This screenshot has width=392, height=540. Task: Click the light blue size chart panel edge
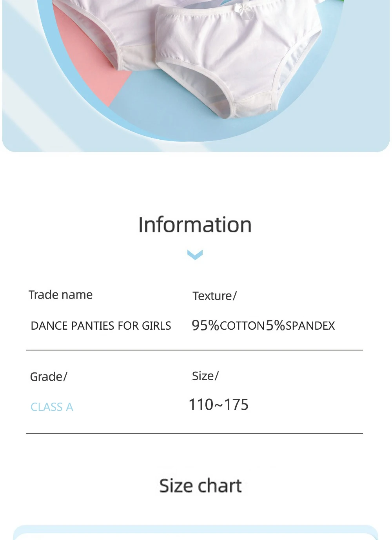tap(195, 529)
